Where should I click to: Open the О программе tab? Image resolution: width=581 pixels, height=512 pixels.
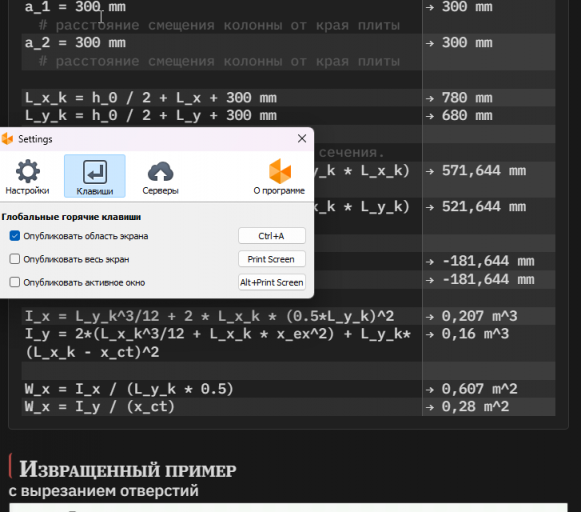click(x=279, y=177)
